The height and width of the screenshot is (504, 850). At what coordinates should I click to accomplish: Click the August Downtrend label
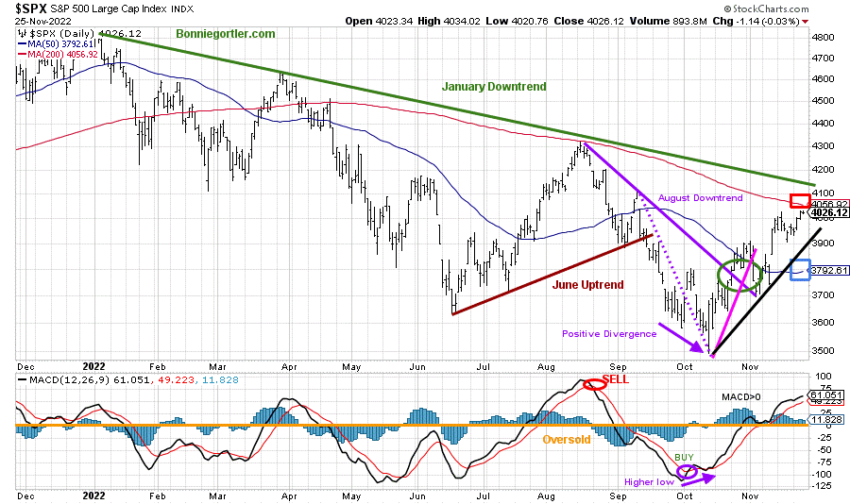(701, 198)
